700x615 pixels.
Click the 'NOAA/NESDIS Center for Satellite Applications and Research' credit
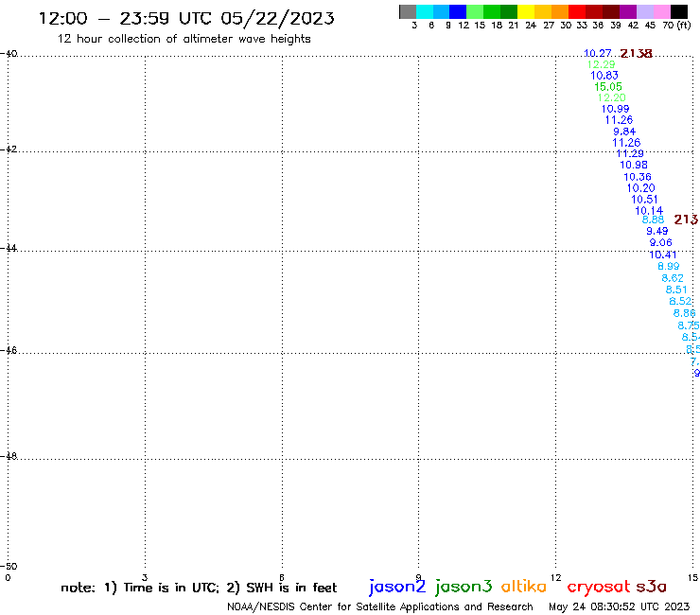pos(380,606)
